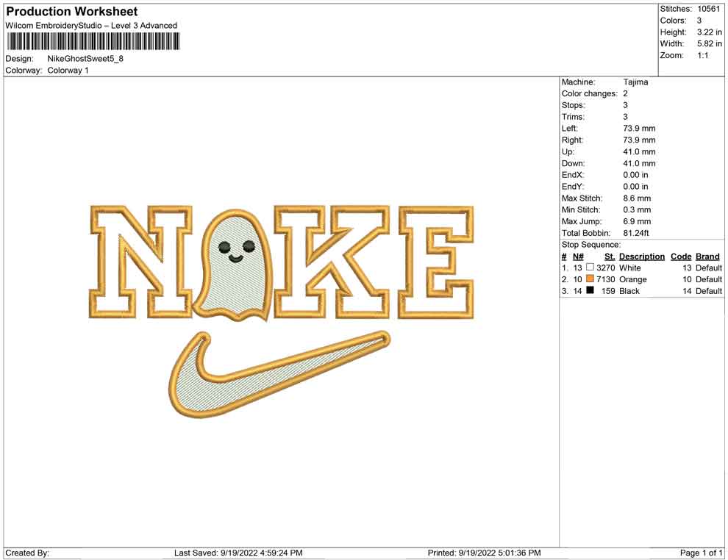
Task: Click the 'Black' description in stop sequence
Action: pyautogui.click(x=629, y=291)
